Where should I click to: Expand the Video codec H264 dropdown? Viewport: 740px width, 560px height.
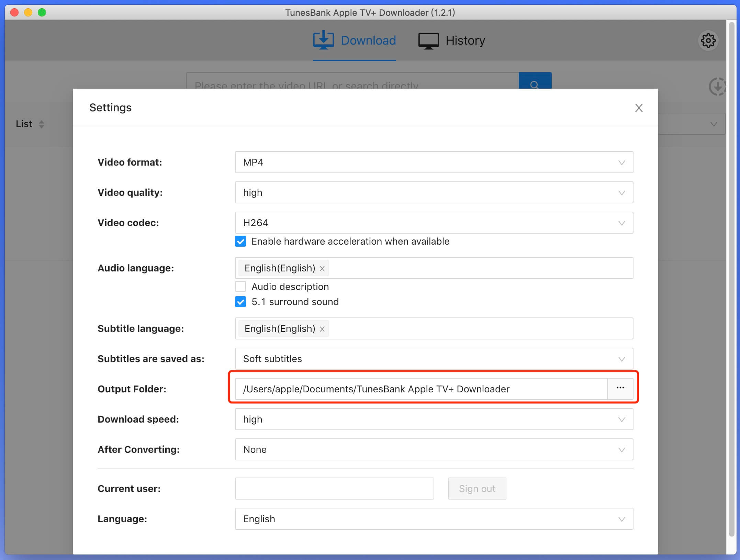tap(434, 223)
